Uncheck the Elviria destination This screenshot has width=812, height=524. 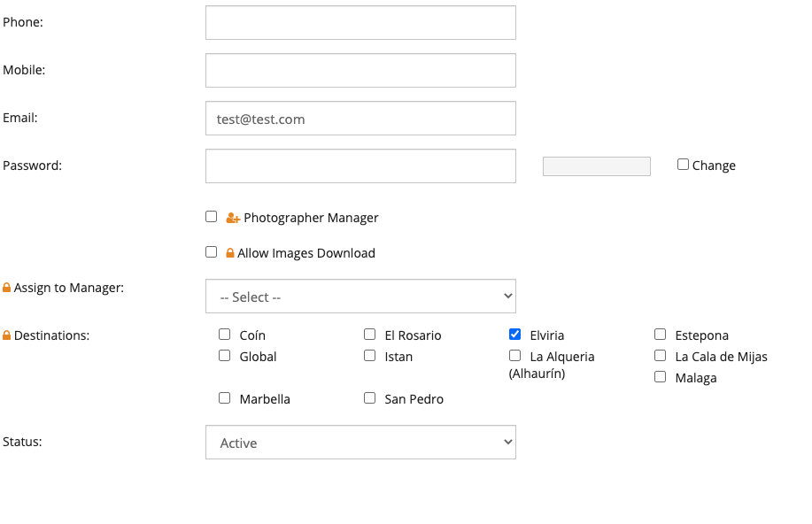[514, 334]
